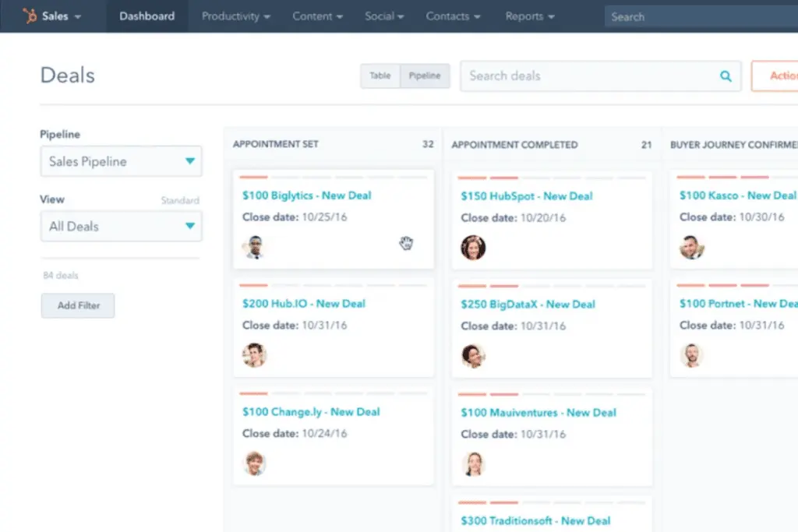This screenshot has height=532, width=798.
Task: Click the Buyer Journey Confirmed column header
Action: click(734, 145)
